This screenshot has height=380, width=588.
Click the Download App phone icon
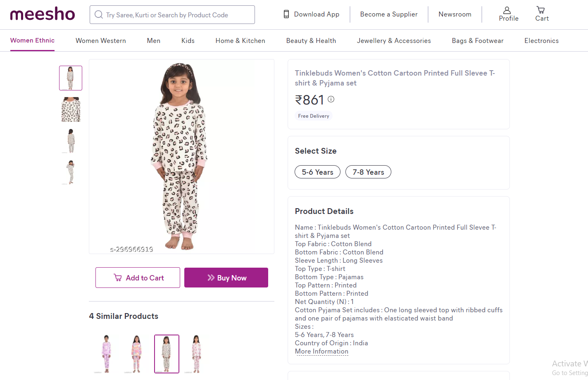[x=286, y=14]
